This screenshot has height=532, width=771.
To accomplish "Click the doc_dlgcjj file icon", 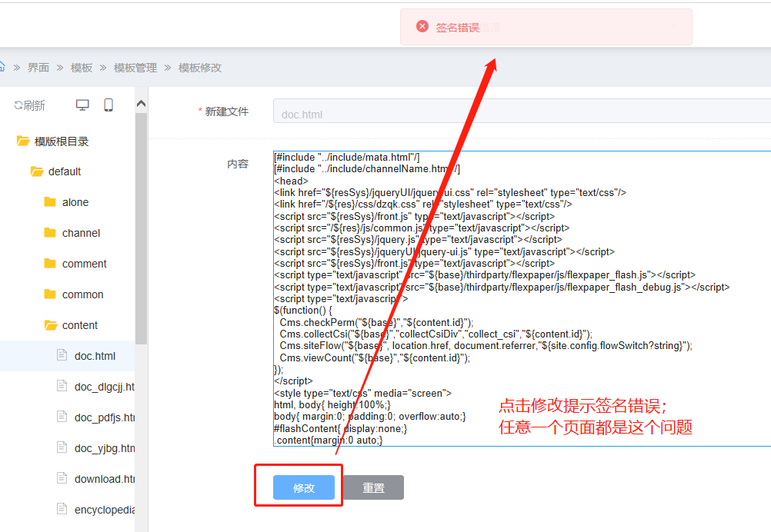I will (x=62, y=386).
